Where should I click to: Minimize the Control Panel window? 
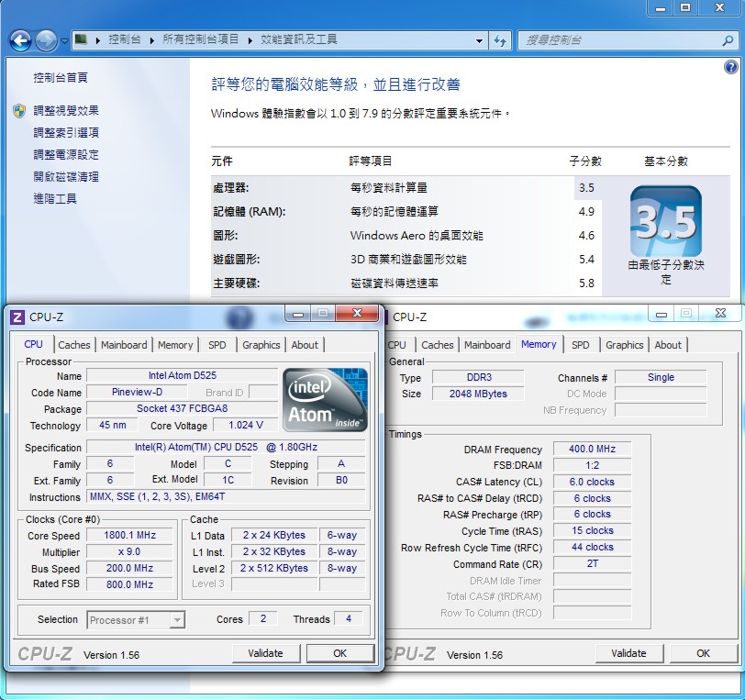click(x=661, y=8)
